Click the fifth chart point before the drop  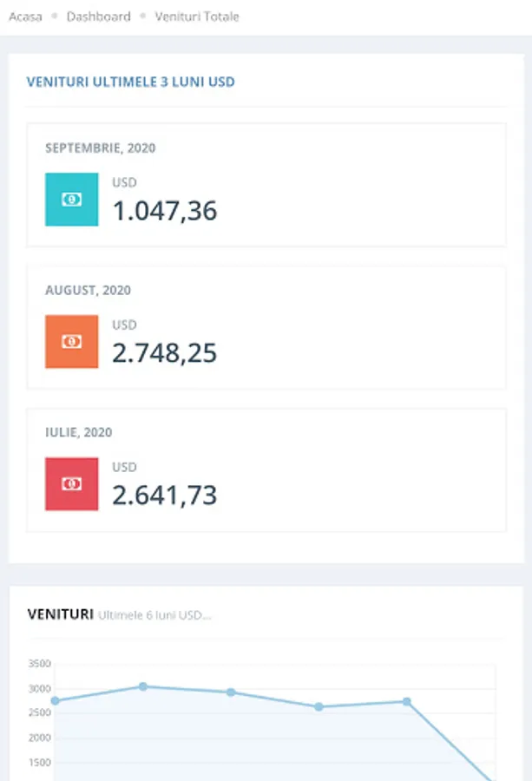tap(406, 702)
